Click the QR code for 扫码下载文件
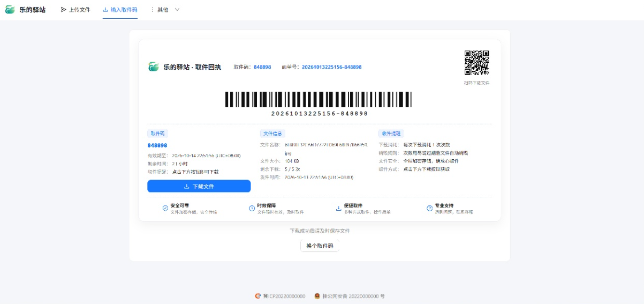644x304 pixels. (476, 63)
